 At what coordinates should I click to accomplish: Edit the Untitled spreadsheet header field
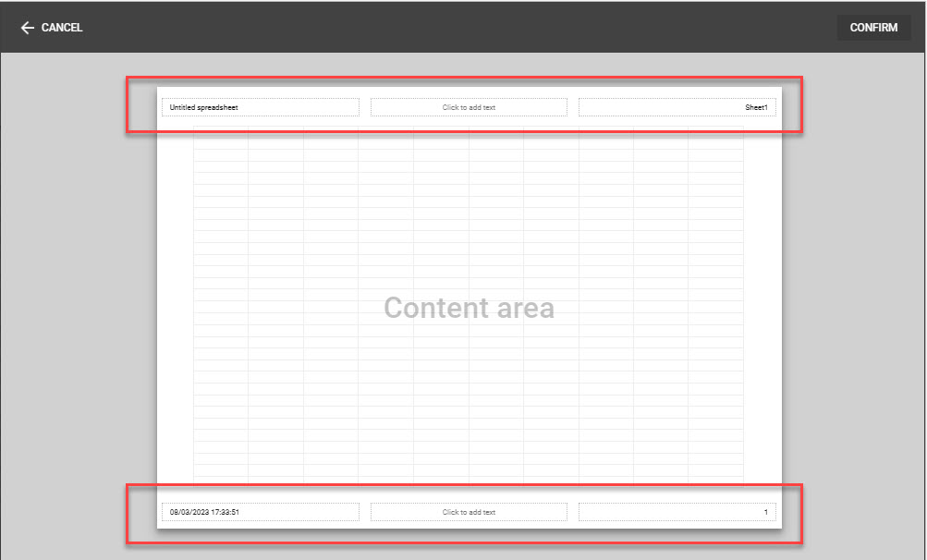click(x=260, y=106)
